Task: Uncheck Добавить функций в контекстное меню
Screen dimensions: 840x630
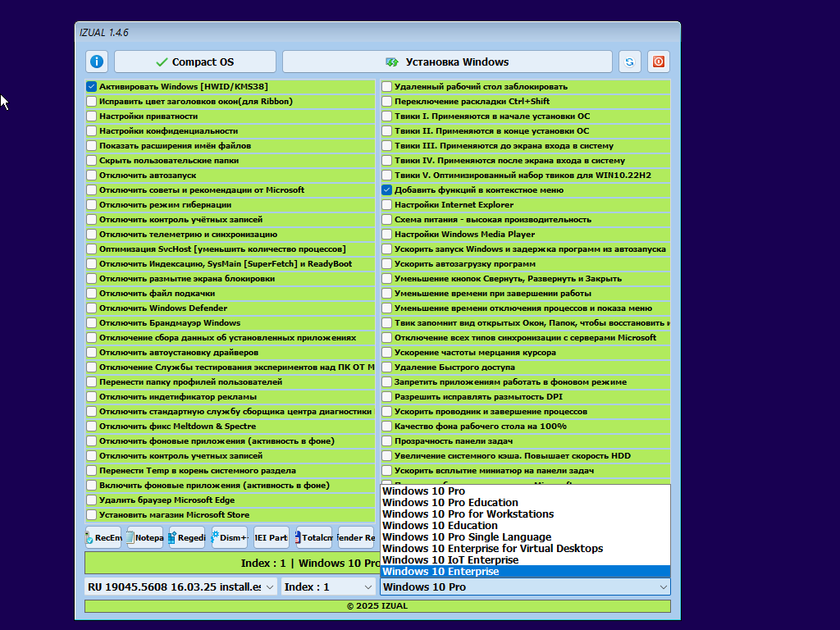Action: click(387, 189)
